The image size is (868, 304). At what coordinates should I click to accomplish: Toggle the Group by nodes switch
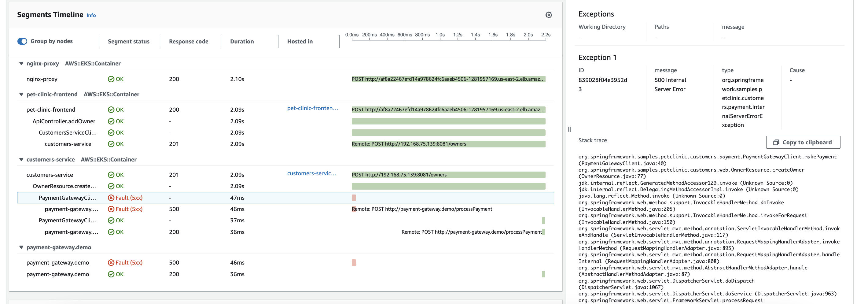(x=22, y=41)
